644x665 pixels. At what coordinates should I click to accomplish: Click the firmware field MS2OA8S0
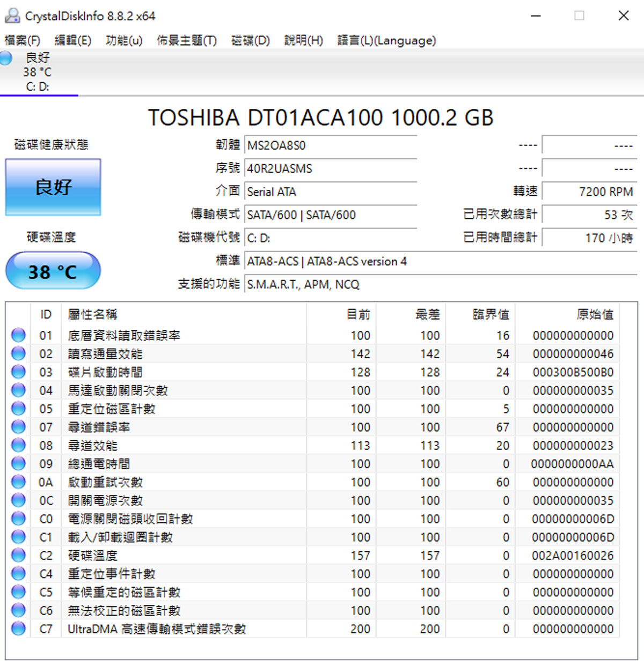331,145
